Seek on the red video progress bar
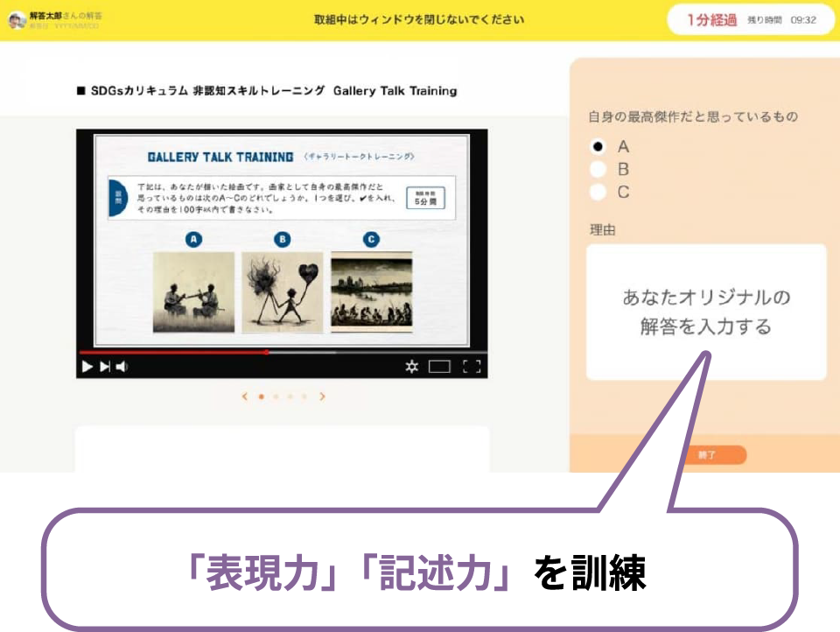The image size is (840, 632). [x=175, y=352]
